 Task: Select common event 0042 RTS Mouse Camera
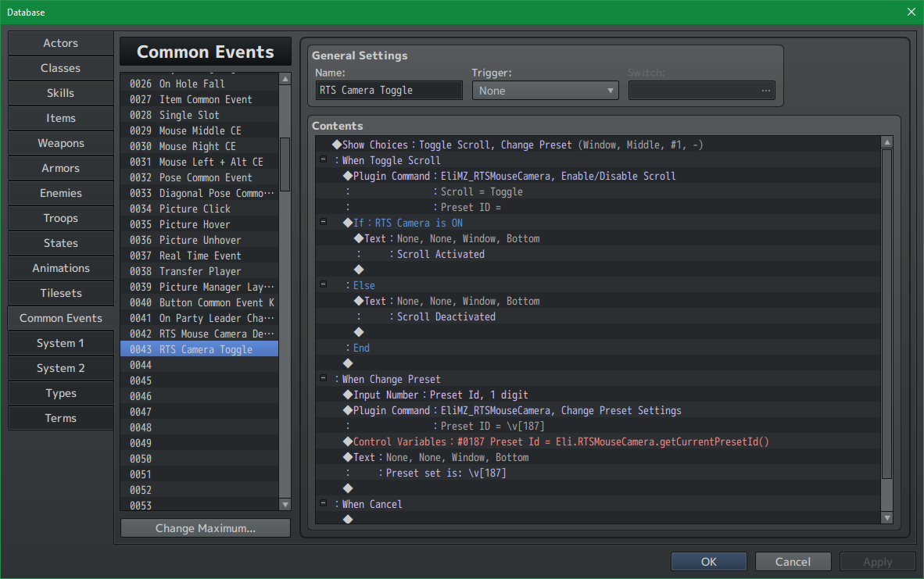199,334
